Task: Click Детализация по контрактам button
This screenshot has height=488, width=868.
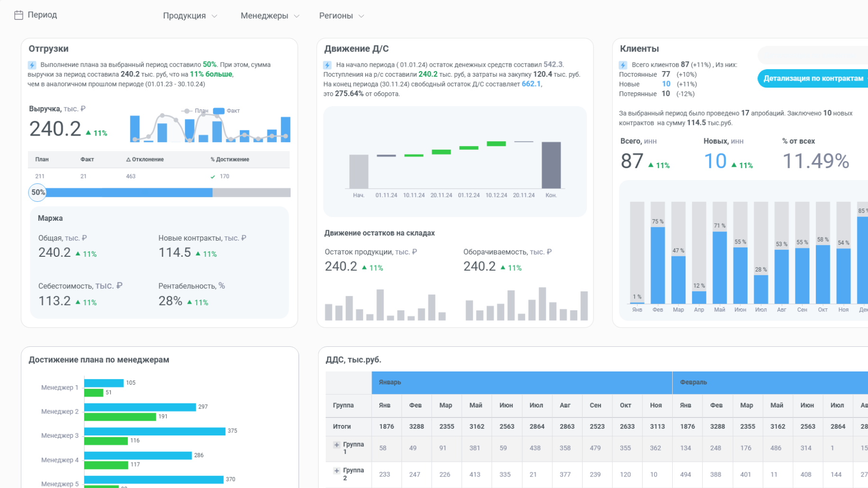Action: 813,79
